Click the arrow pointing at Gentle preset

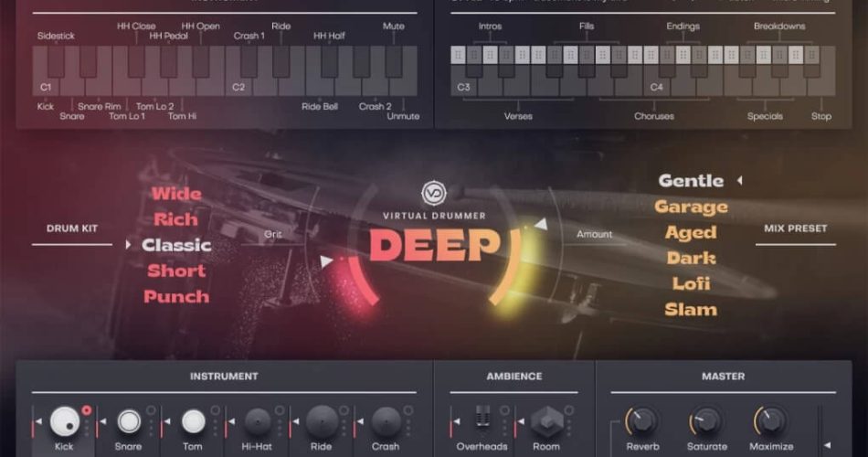coord(739,181)
